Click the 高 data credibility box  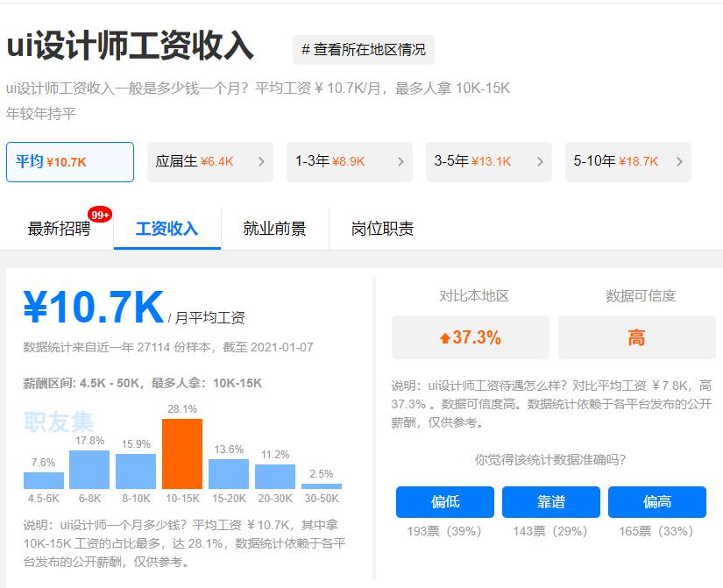tap(636, 336)
